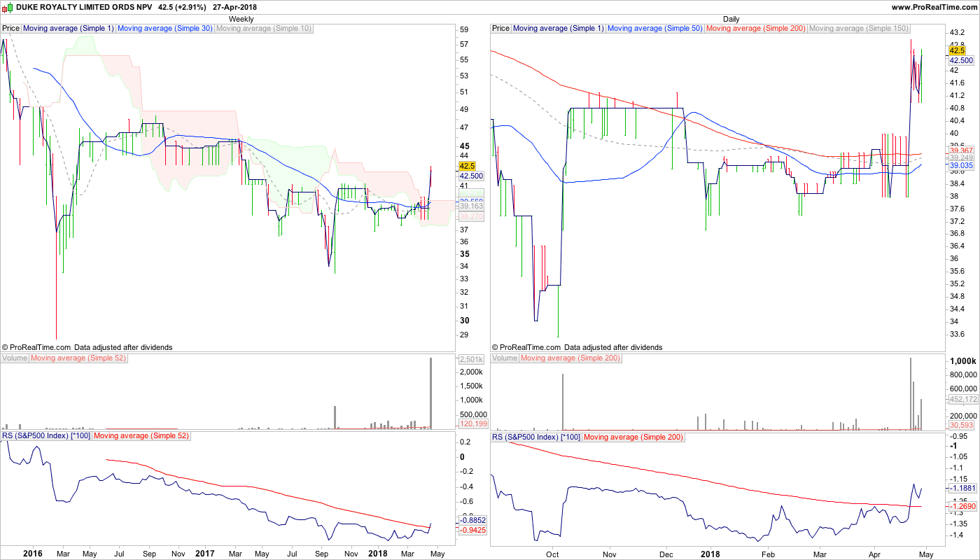Select Moving average (Simple 10) label
This screenshot has height=560, width=980.
pyautogui.click(x=264, y=29)
